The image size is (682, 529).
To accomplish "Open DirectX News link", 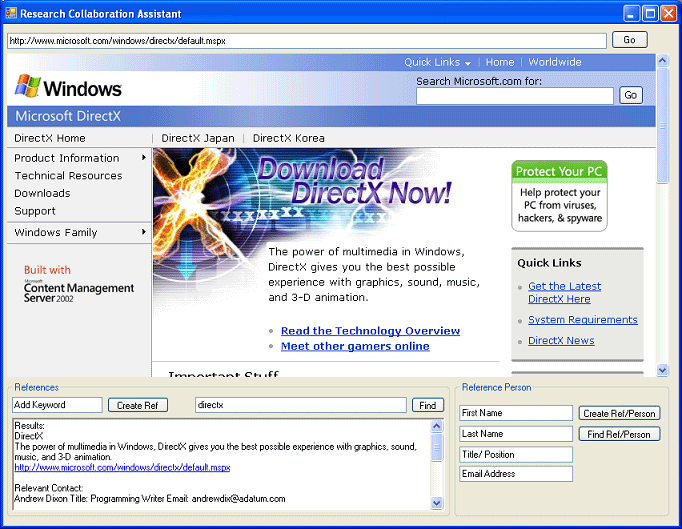I will pos(561,341).
